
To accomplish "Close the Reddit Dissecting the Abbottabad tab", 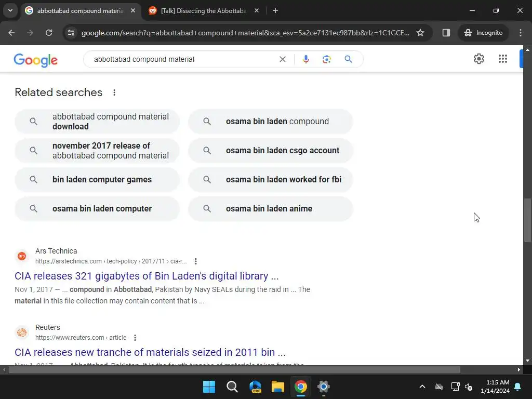I will 257,10.
